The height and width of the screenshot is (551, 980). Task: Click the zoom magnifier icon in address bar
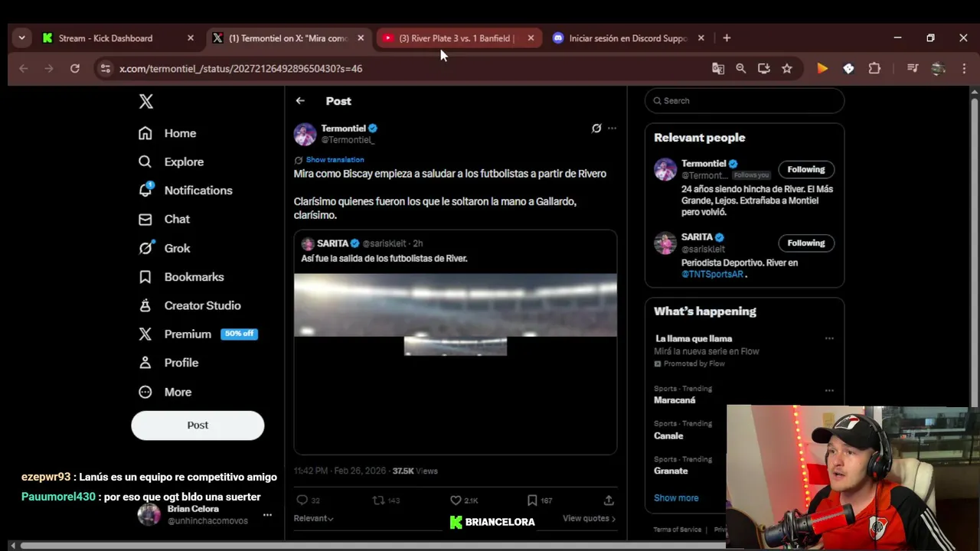point(740,68)
